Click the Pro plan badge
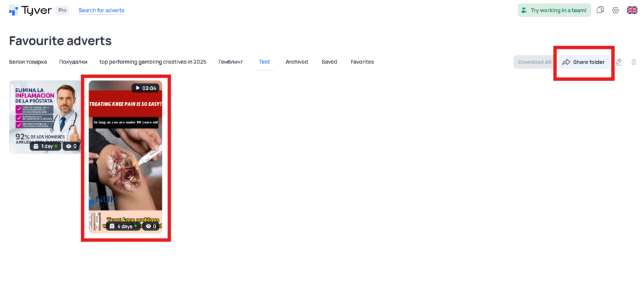The height and width of the screenshot is (287, 644). [63, 11]
